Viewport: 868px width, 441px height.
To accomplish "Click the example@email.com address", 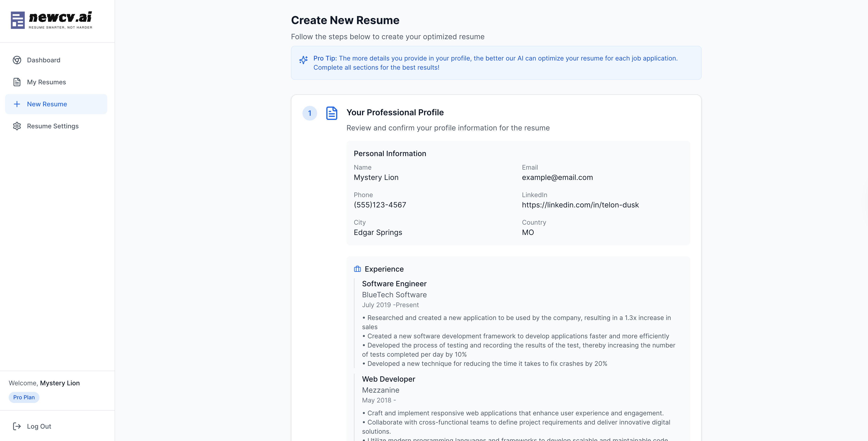I will click(x=557, y=177).
